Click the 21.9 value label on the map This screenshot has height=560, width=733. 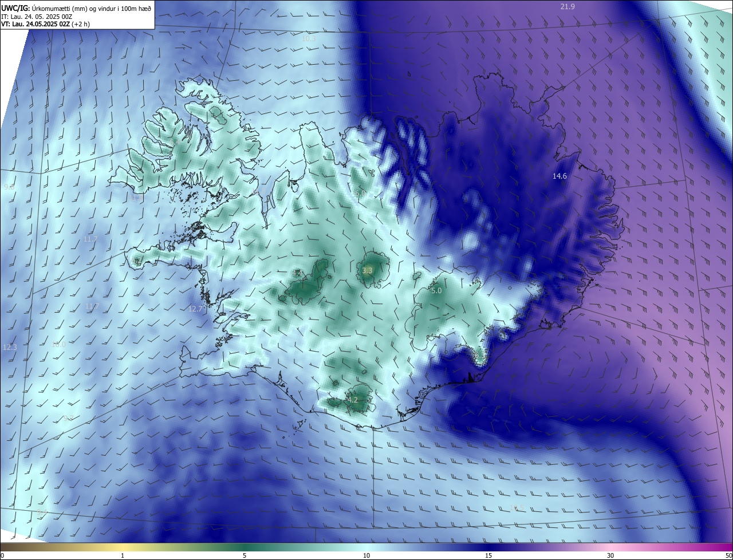point(568,6)
